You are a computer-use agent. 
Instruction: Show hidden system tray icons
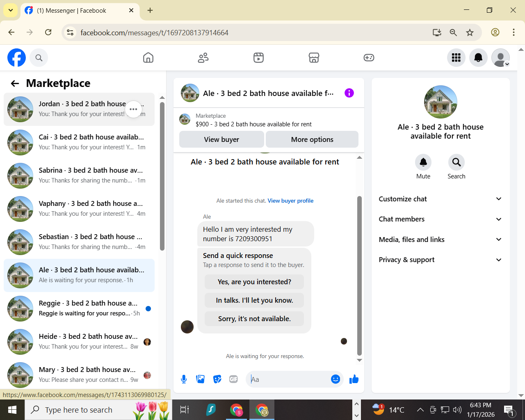tap(420, 410)
